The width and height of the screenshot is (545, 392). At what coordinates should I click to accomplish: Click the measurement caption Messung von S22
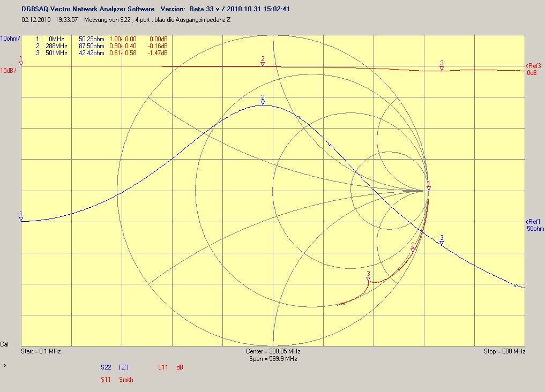tap(158, 20)
